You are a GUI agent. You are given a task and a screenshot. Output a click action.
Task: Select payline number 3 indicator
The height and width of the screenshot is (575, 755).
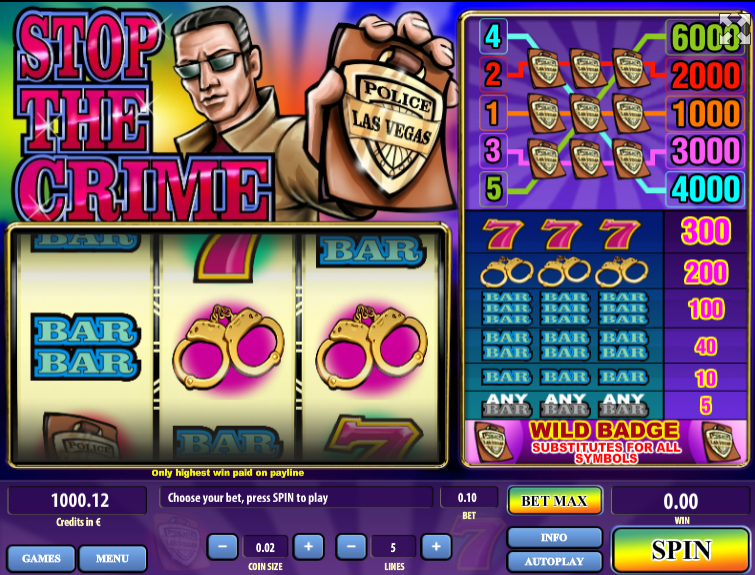[493, 150]
